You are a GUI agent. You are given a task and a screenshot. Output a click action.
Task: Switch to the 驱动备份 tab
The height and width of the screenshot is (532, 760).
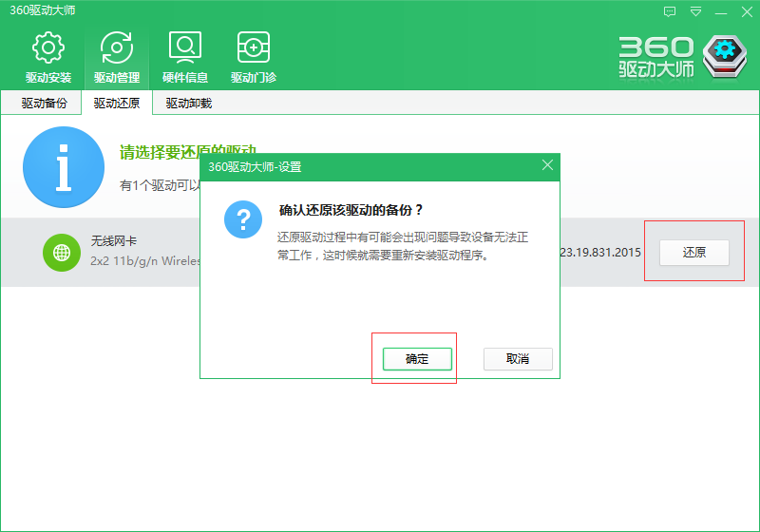tap(44, 103)
